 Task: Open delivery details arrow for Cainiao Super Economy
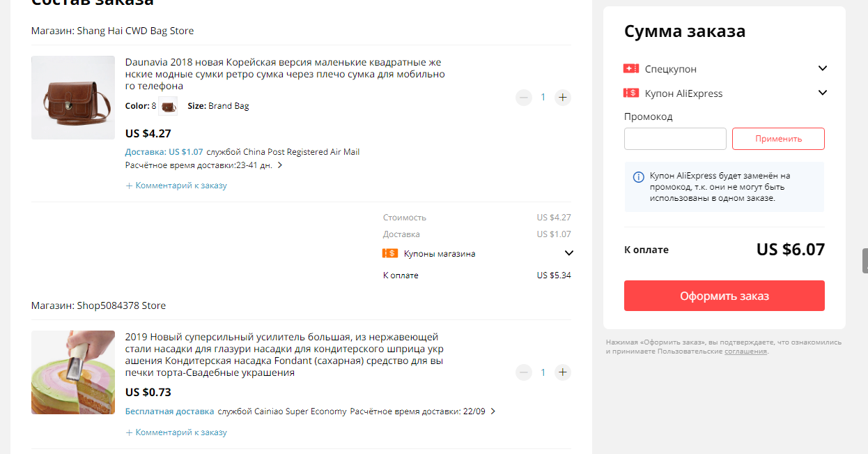(x=493, y=411)
